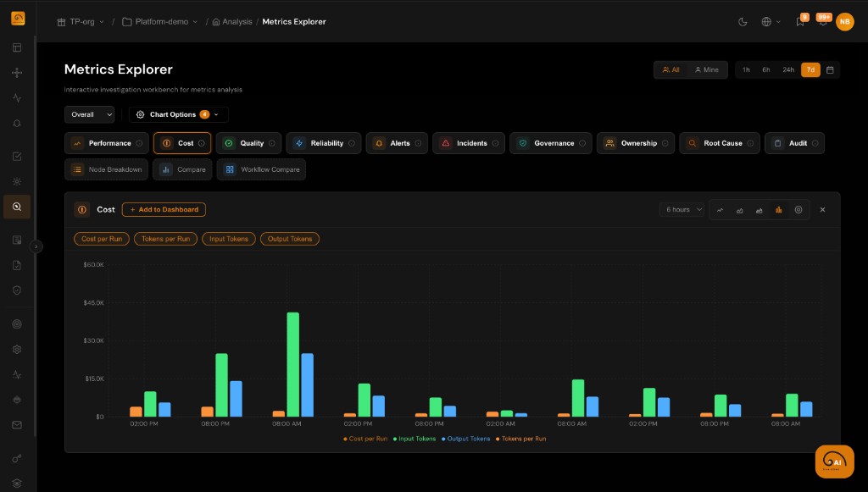The image size is (868, 492).
Task: Expand the Chart Options dropdown
Action: [x=178, y=114]
